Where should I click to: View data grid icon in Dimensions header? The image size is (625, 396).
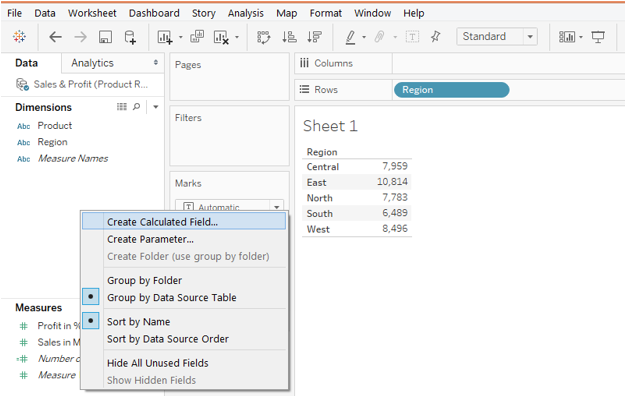[x=122, y=107]
